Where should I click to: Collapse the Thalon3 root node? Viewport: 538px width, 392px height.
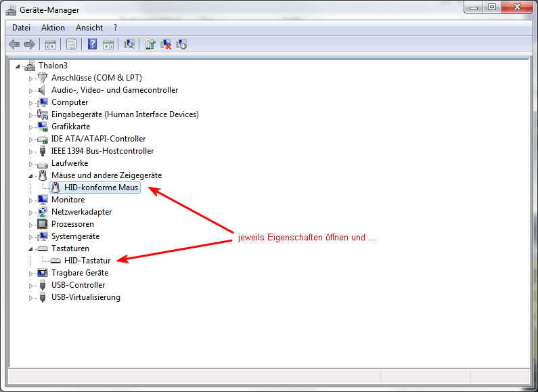point(18,66)
